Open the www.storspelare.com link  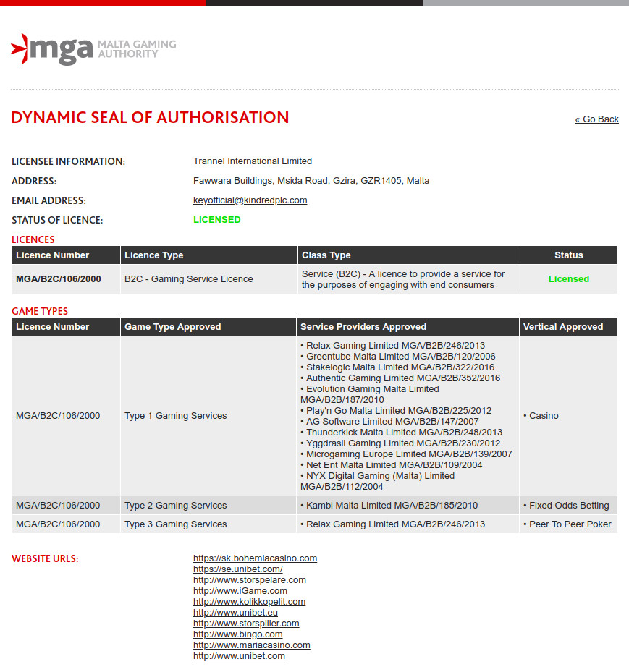click(250, 580)
